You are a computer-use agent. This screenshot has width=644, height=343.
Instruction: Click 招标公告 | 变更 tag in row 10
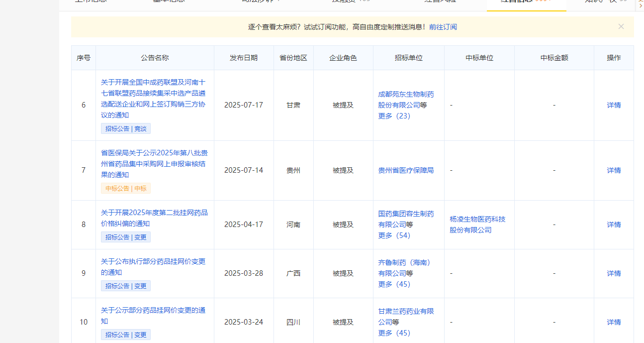point(126,335)
